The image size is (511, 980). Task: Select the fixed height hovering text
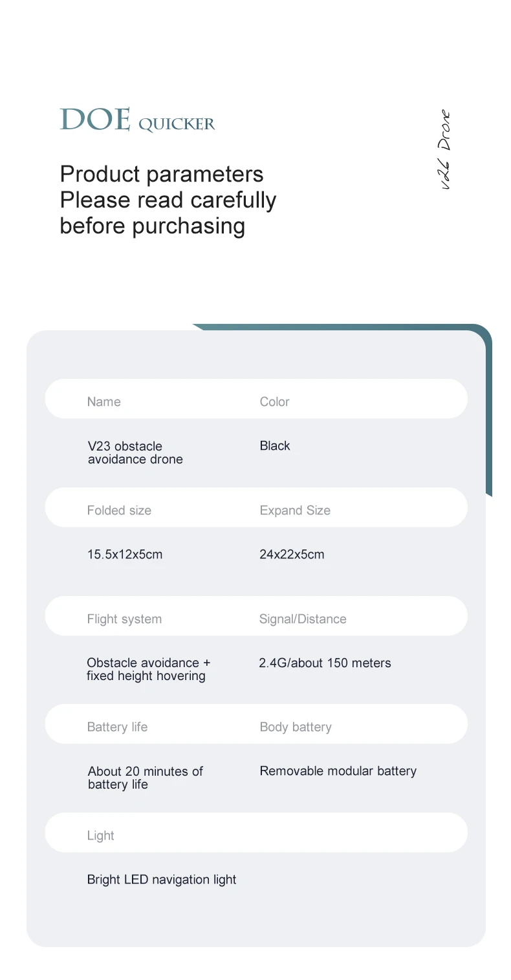(146, 676)
